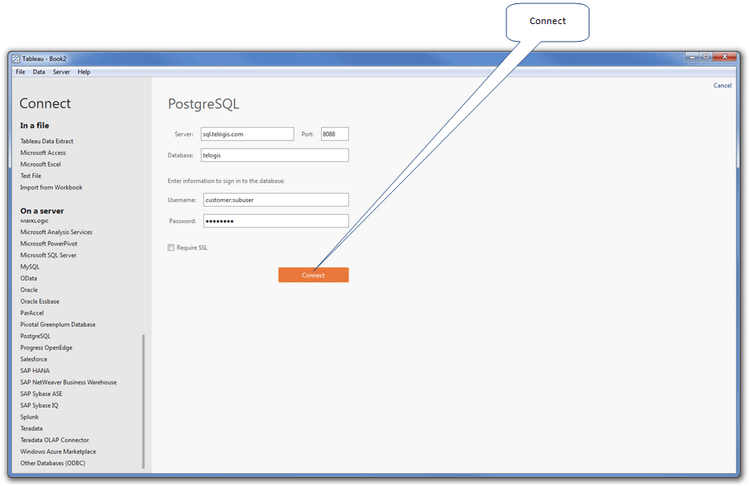Open the Help menu
Viewport: 749px width, 486px height.
[x=84, y=72]
